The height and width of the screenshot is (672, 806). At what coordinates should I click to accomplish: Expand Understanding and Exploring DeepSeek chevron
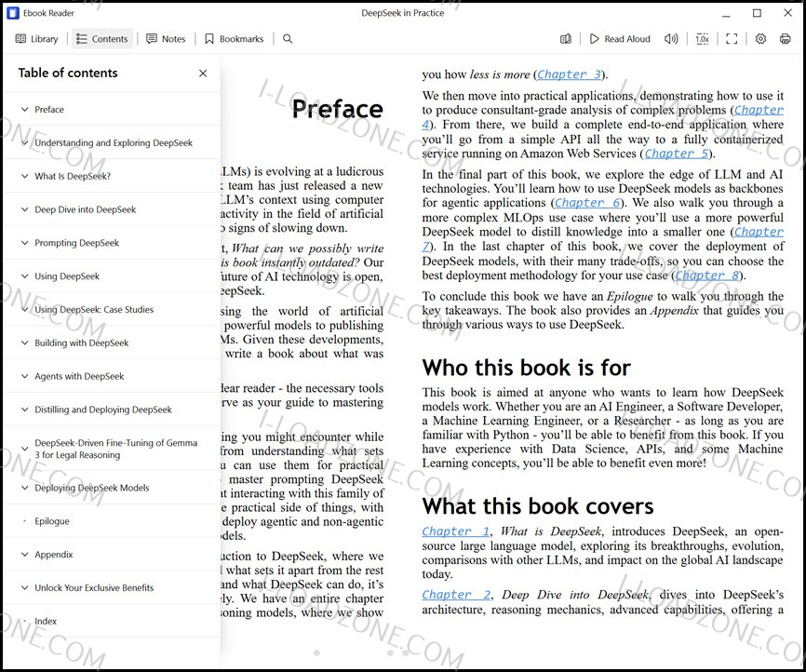pos(25,143)
